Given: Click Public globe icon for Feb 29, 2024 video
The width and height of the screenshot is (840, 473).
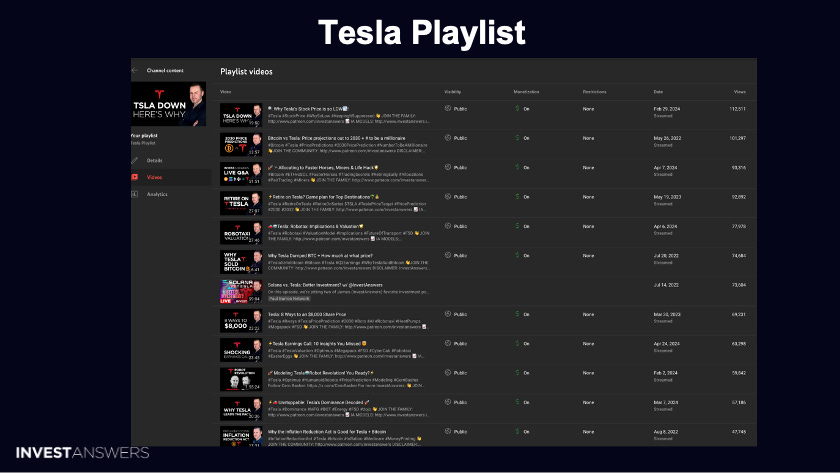Looking at the screenshot, I should tap(448, 108).
